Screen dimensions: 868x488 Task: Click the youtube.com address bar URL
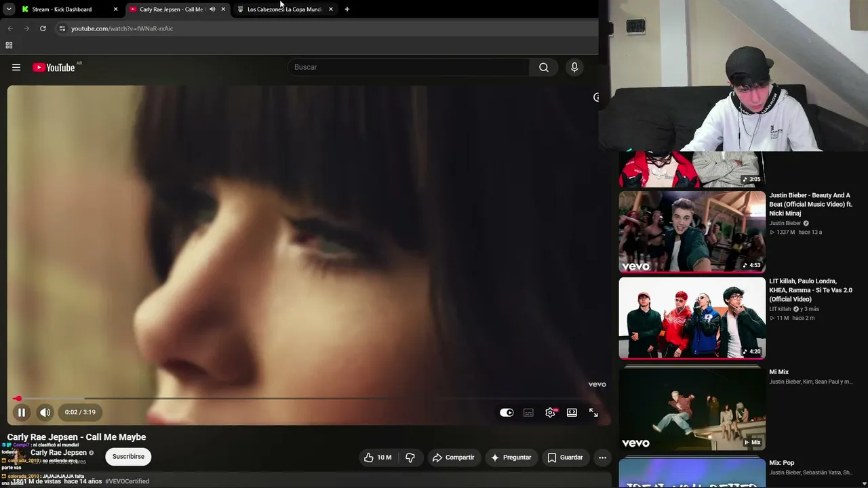(x=122, y=28)
